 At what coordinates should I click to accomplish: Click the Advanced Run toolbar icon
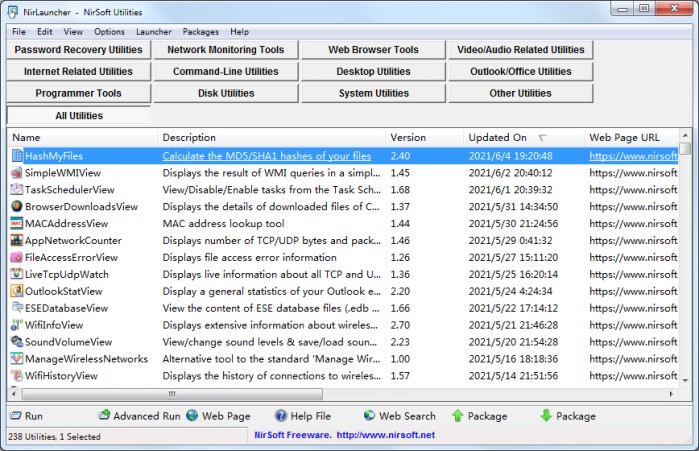pyautogui.click(x=104, y=415)
